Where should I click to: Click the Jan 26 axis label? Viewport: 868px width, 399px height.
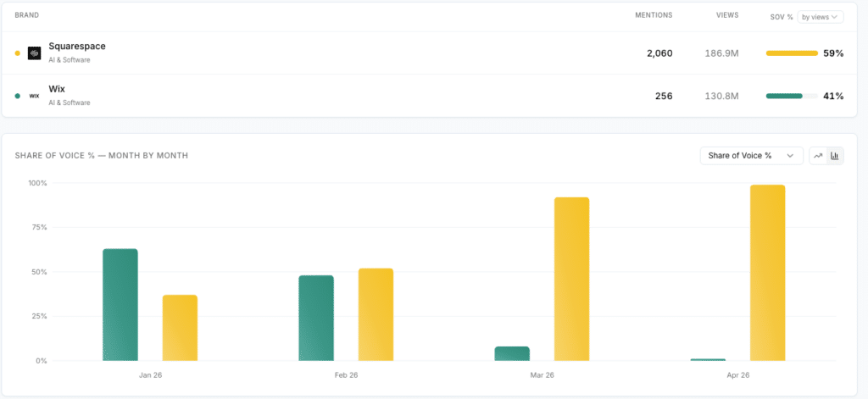pos(150,374)
